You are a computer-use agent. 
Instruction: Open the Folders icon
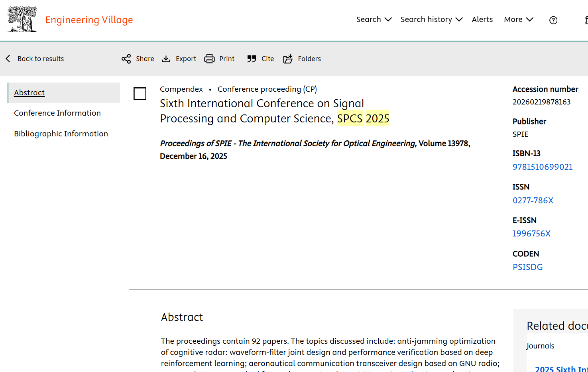click(288, 59)
